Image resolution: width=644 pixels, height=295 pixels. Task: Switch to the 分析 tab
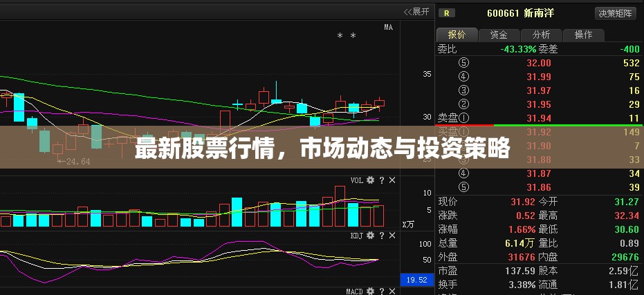click(542, 35)
